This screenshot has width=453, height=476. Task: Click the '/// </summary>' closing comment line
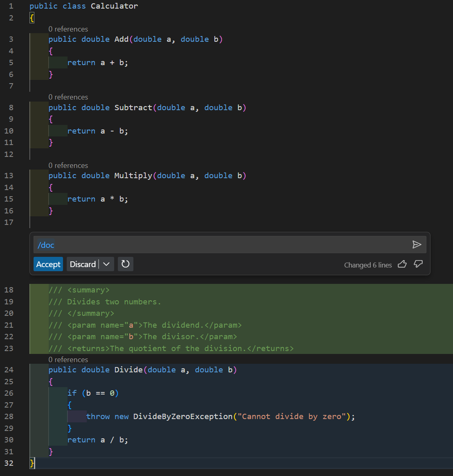pyautogui.click(x=81, y=313)
